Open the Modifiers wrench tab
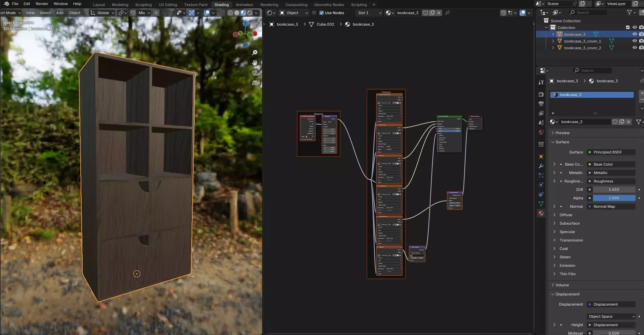The height and width of the screenshot is (335, 644). click(x=541, y=166)
